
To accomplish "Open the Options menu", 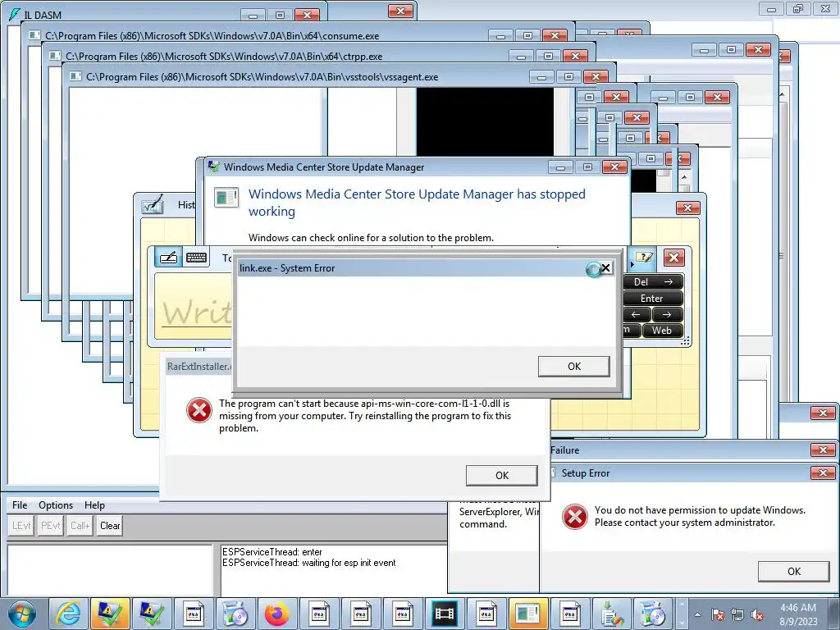I will click(56, 505).
